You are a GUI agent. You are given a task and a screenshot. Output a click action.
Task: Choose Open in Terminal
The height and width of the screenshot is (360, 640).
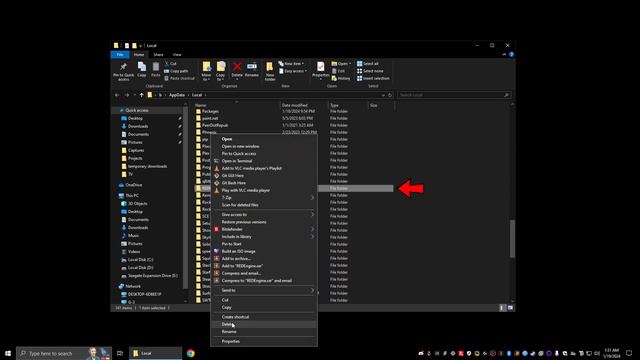(264, 161)
